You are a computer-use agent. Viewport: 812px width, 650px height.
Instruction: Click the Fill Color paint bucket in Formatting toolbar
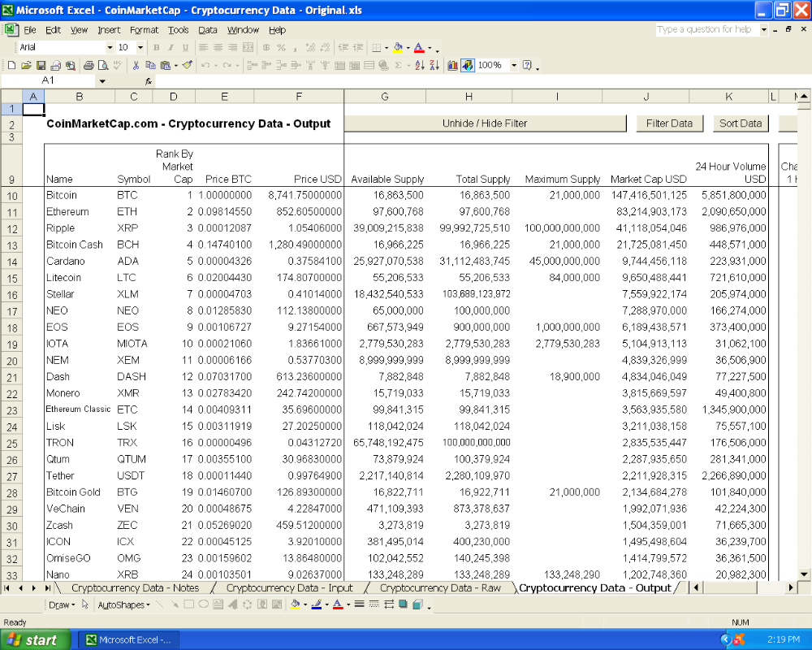398,48
